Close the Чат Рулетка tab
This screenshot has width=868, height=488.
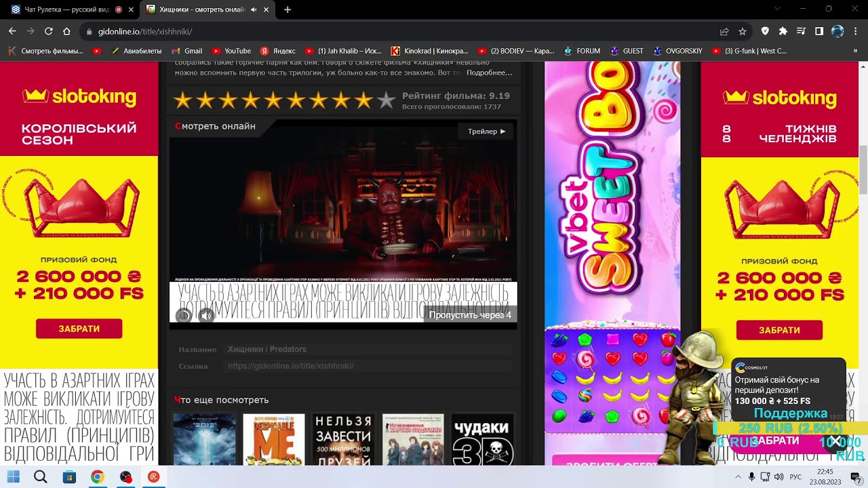pos(131,9)
